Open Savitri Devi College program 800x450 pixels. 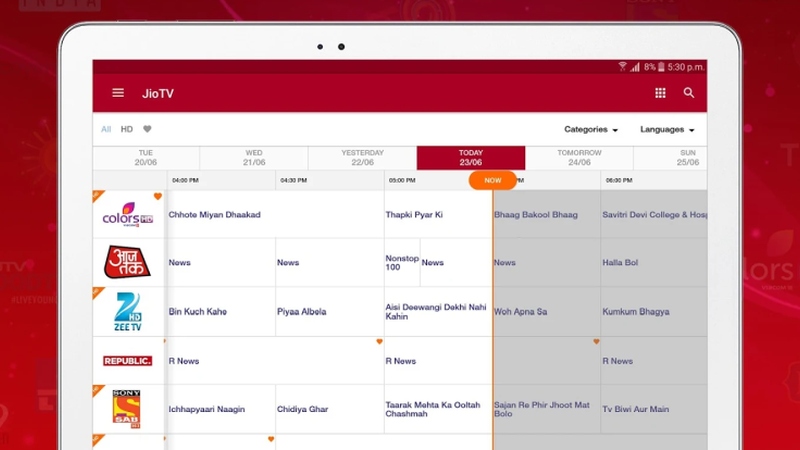click(x=655, y=214)
